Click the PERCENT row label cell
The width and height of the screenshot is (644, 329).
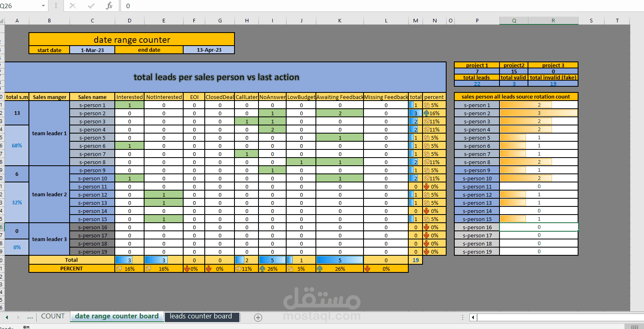[x=72, y=269]
